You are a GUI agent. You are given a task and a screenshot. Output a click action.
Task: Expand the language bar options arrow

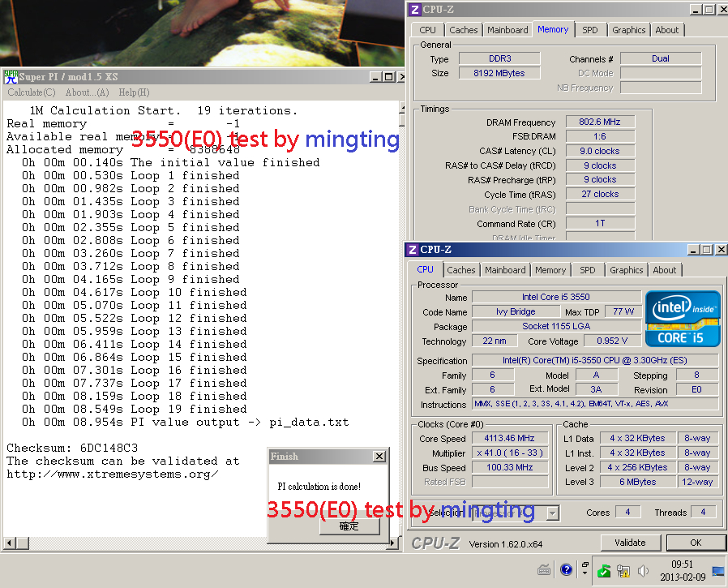point(585,573)
